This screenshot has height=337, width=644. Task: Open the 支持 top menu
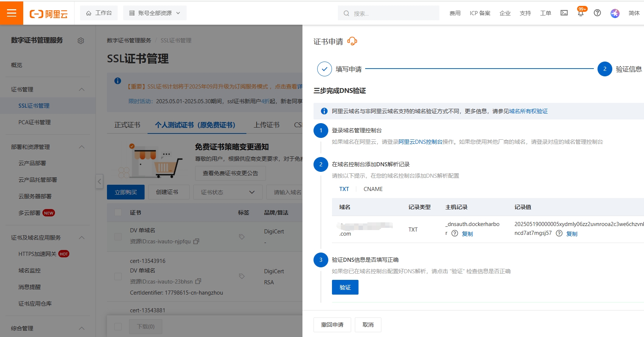click(x=525, y=13)
